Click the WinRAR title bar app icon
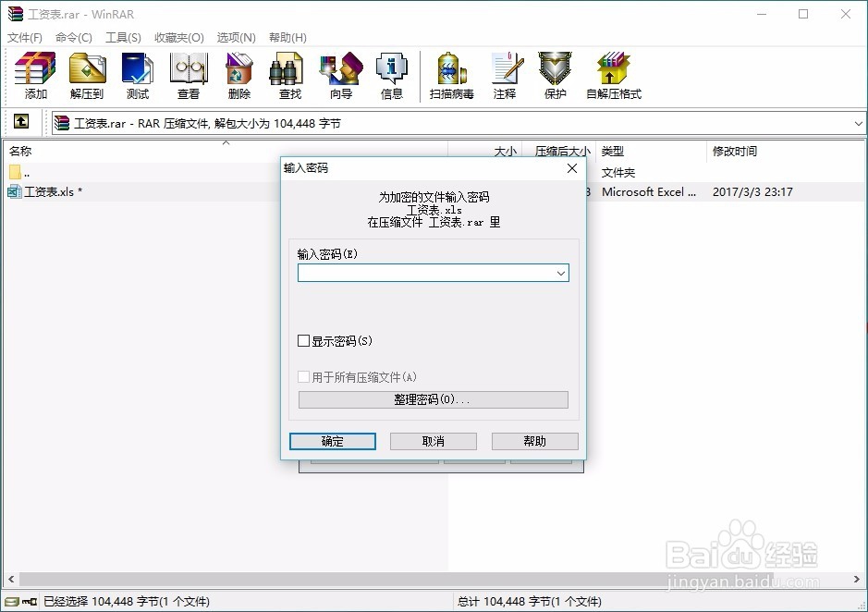Viewport: 868px width, 612px height. (16, 14)
